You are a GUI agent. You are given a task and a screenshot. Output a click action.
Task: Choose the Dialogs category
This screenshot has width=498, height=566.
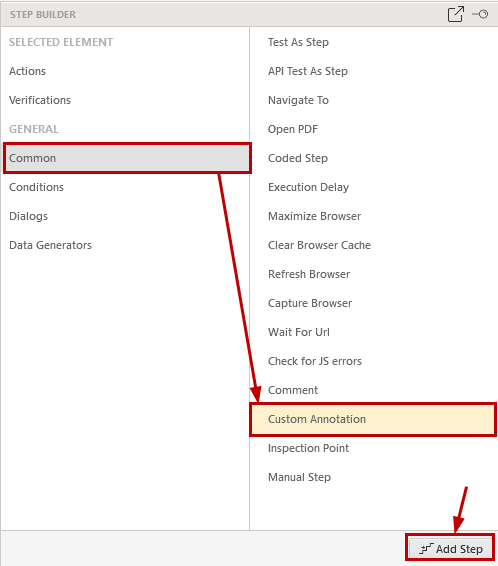pos(28,216)
